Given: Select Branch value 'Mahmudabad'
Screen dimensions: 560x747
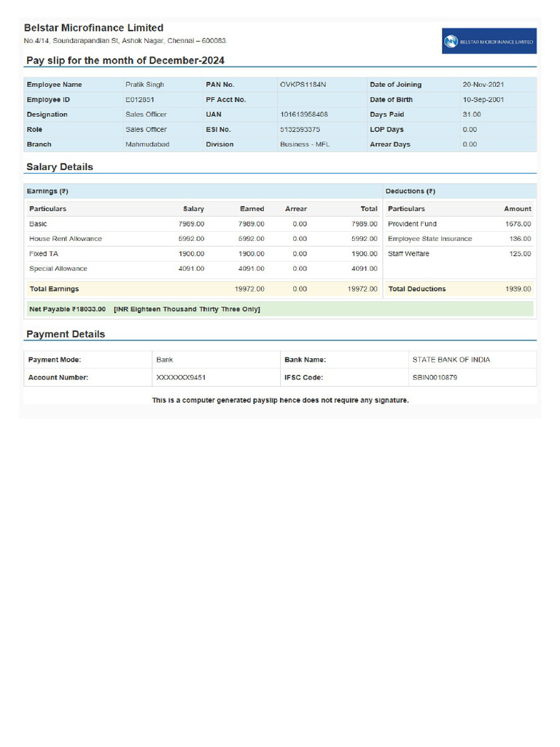Looking at the screenshot, I should (147, 144).
